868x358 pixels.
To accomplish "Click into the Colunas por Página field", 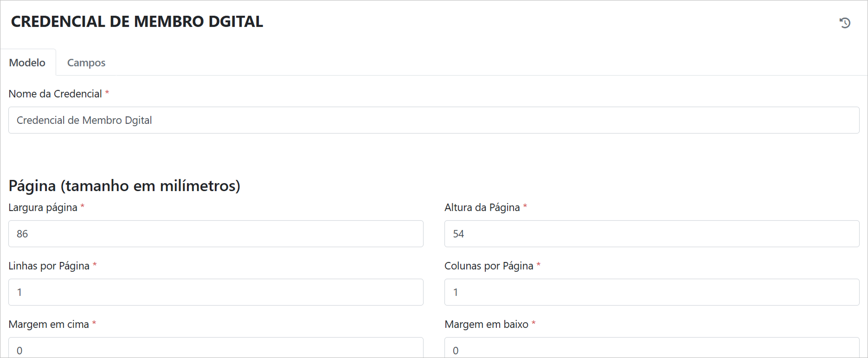I will click(x=652, y=292).
